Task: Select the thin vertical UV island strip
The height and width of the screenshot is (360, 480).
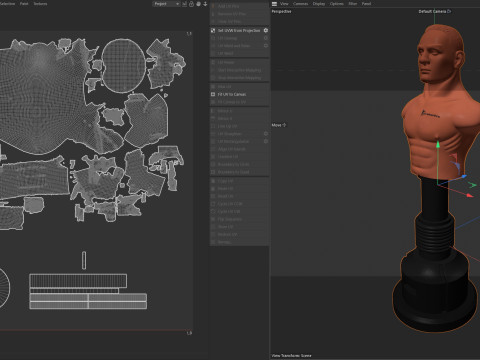Action: 84,260
